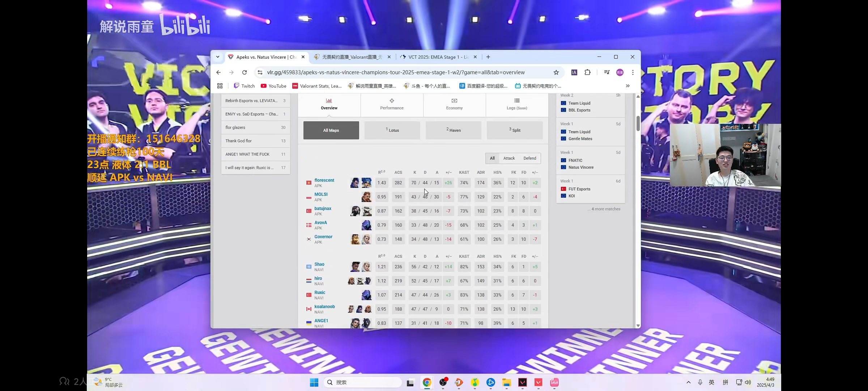
Task: Open the bilibili live app on taskbar
Action: [x=554, y=382]
